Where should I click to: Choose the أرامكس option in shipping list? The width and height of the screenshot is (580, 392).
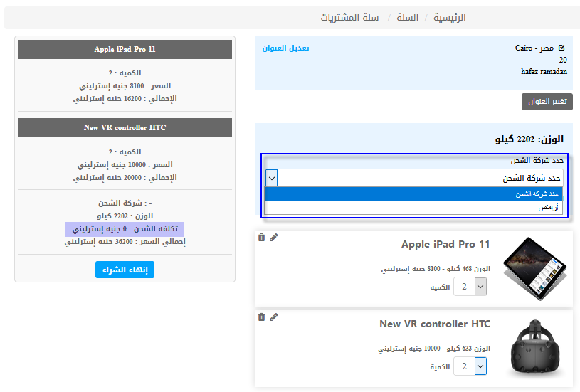413,208
